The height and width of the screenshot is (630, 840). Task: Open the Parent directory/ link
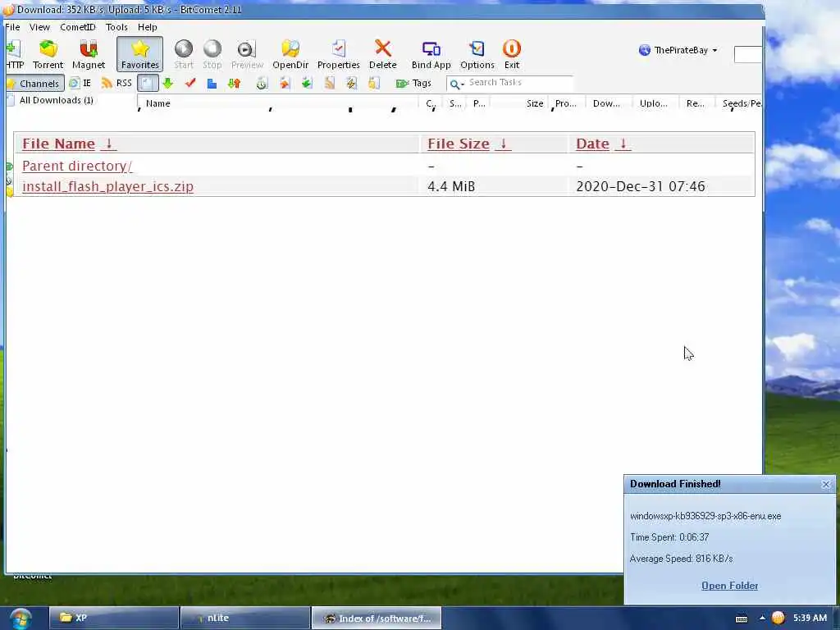tap(77, 166)
